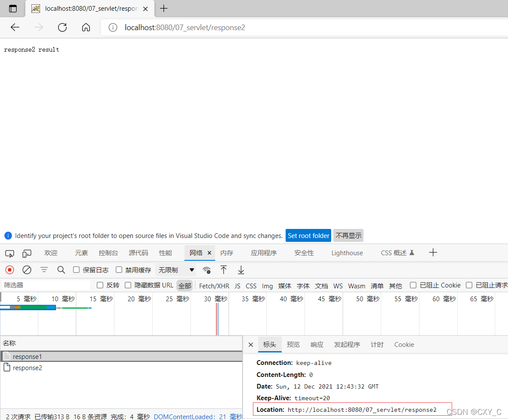Toggle the network filter bar

(x=44, y=270)
